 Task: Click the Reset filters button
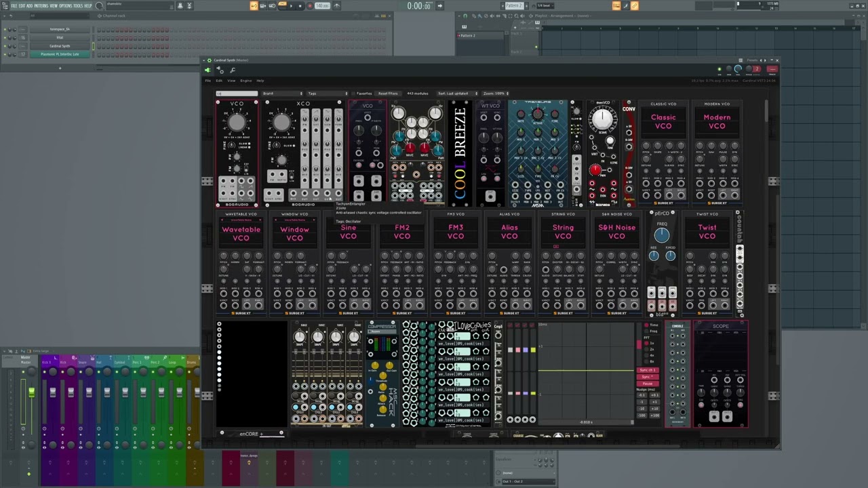(x=388, y=94)
